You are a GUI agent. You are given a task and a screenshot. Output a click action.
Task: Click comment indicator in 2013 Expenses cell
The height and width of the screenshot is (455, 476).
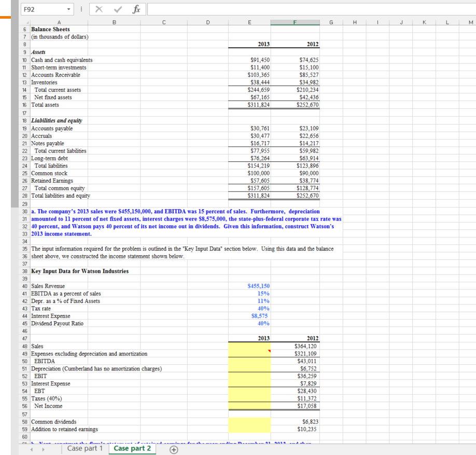pyautogui.click(x=269, y=351)
